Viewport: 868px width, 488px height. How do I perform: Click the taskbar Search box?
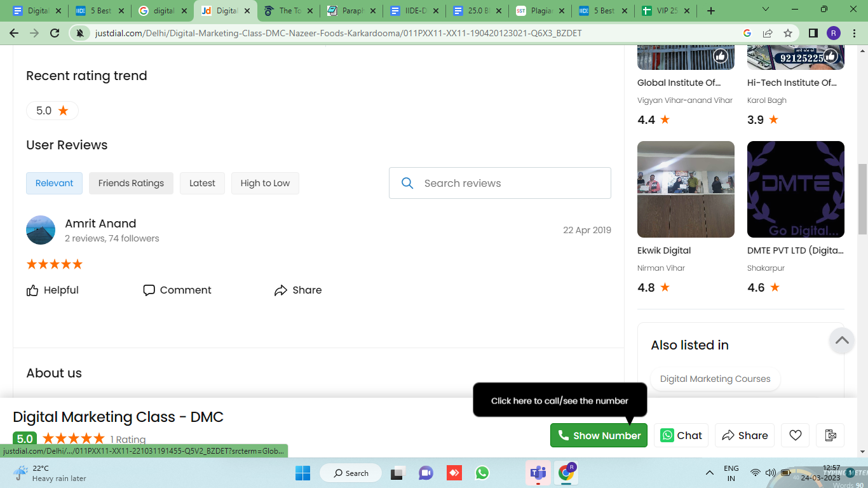point(350,473)
